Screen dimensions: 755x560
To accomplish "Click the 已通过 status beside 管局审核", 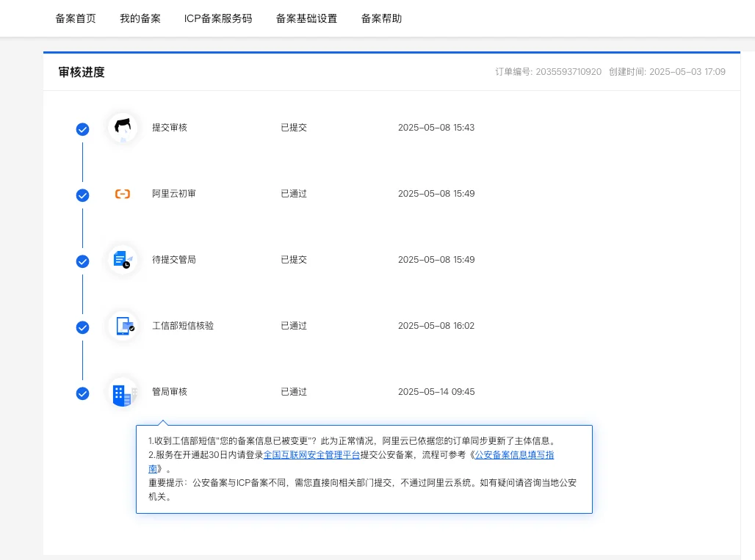I will click(x=293, y=391).
